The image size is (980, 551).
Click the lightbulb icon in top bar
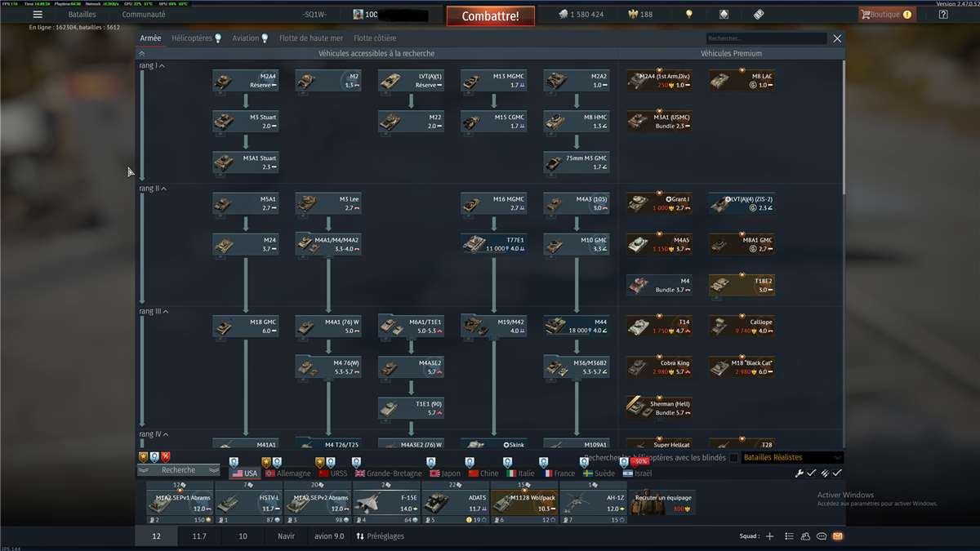pyautogui.click(x=688, y=15)
